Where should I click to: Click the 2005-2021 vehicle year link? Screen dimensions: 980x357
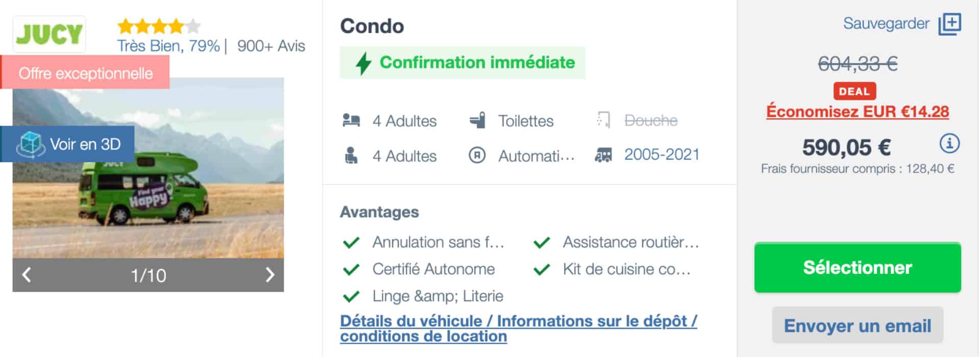pos(661,155)
